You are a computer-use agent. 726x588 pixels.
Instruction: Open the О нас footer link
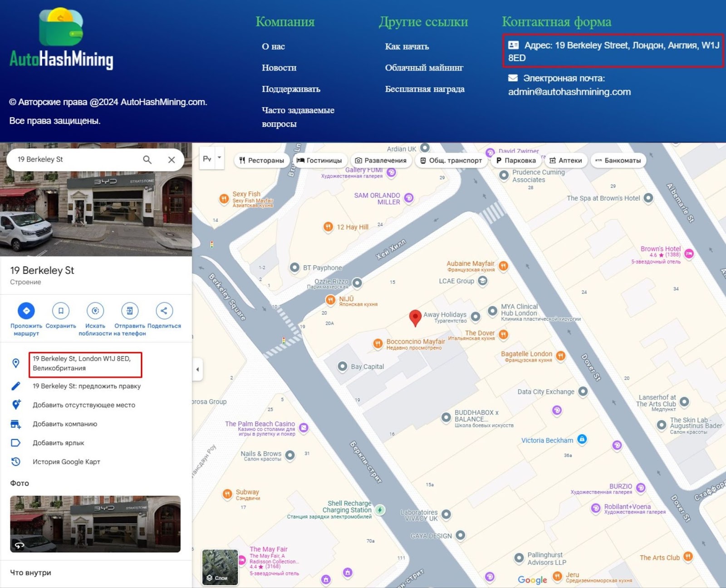pos(274,46)
